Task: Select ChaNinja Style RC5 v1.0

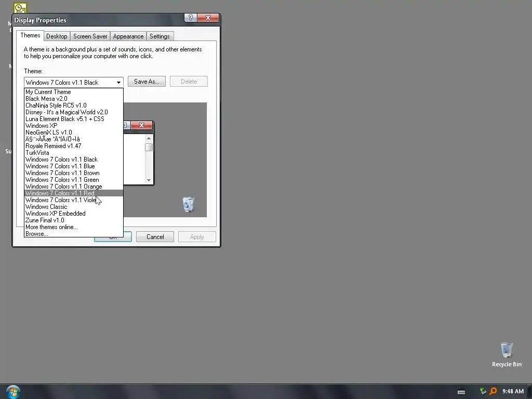Action: (x=74, y=105)
